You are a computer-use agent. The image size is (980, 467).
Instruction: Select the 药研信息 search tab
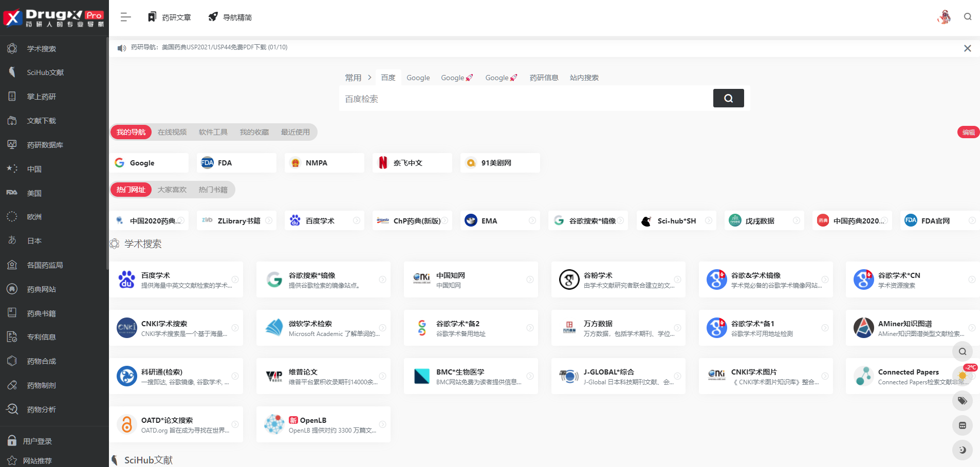pos(544,78)
